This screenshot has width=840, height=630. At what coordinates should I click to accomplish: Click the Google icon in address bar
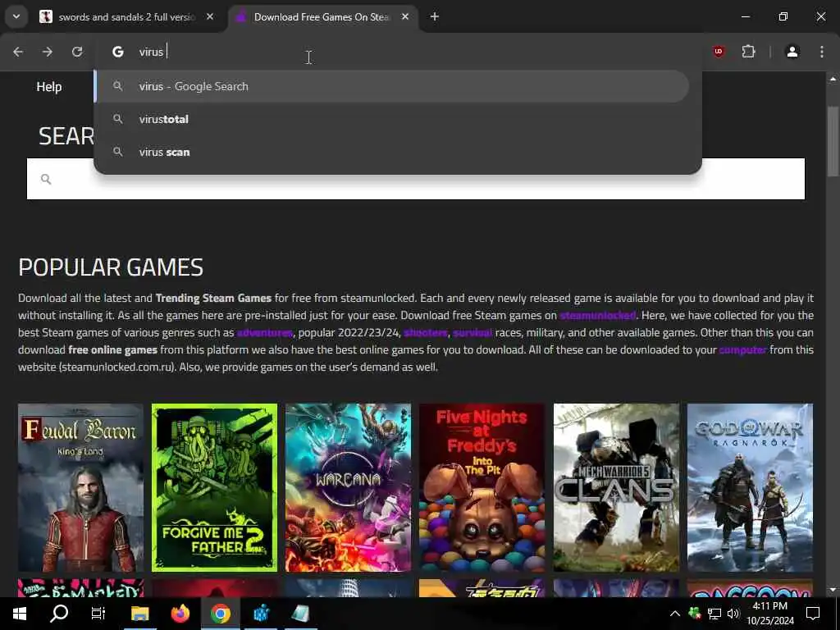[x=118, y=52]
